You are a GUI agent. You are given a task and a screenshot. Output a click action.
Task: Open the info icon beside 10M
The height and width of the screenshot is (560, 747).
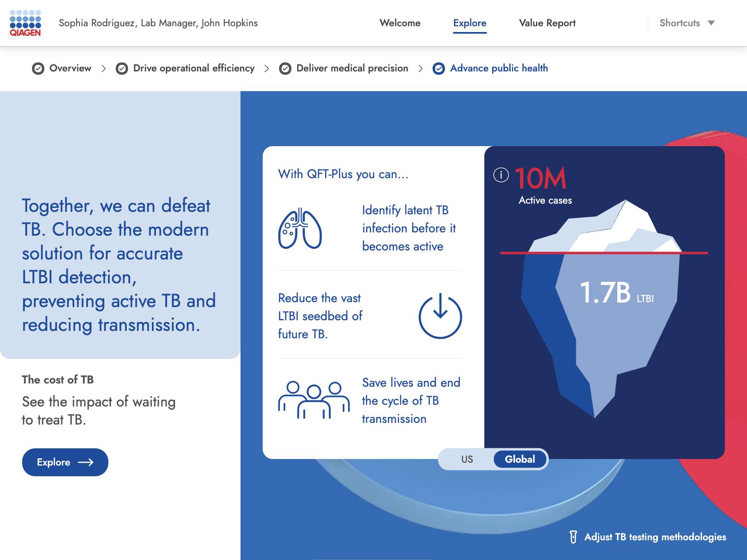[501, 175]
